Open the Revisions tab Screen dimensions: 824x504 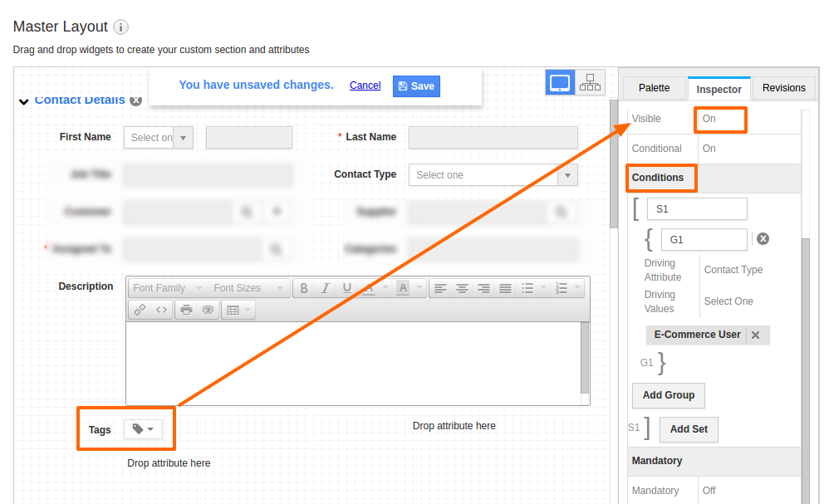pos(783,88)
